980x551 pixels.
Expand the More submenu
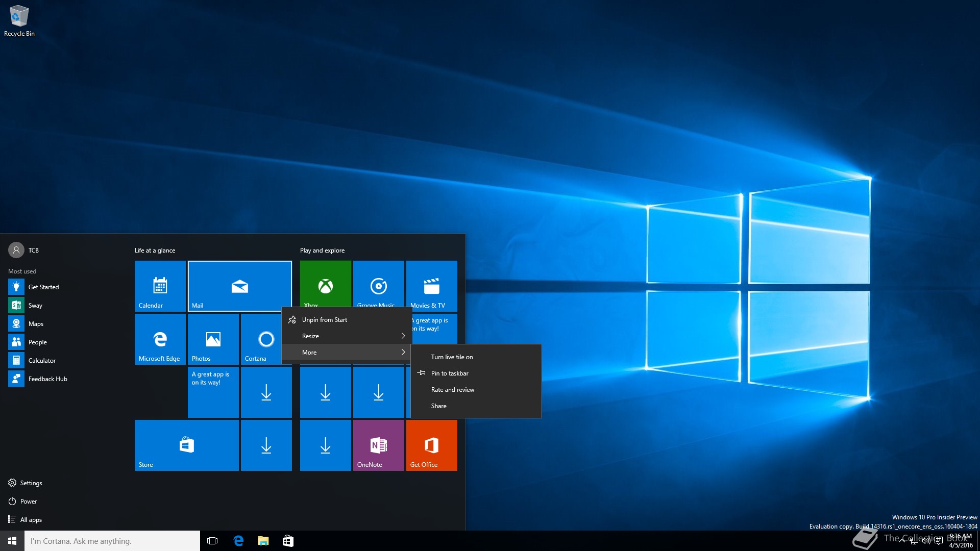pos(347,353)
